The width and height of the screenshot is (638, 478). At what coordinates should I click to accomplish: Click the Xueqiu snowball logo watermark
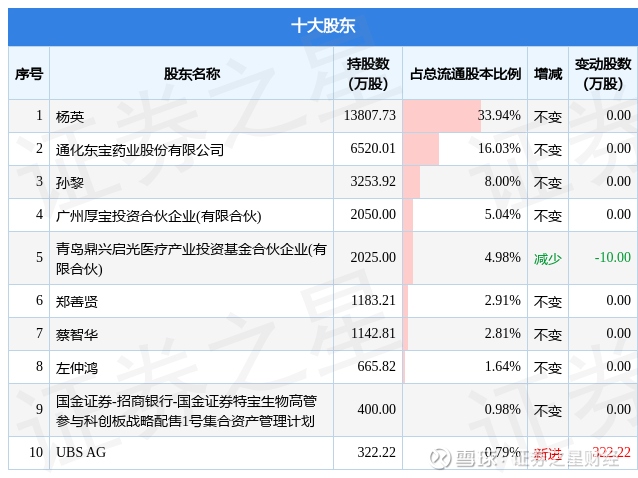441,458
